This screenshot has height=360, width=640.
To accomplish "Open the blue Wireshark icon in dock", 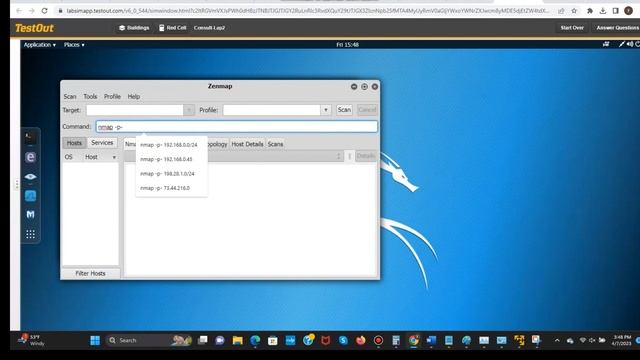I will (x=30, y=196).
